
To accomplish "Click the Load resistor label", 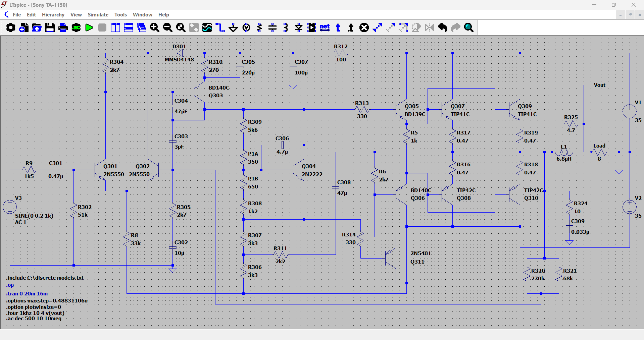I will (599, 146).
